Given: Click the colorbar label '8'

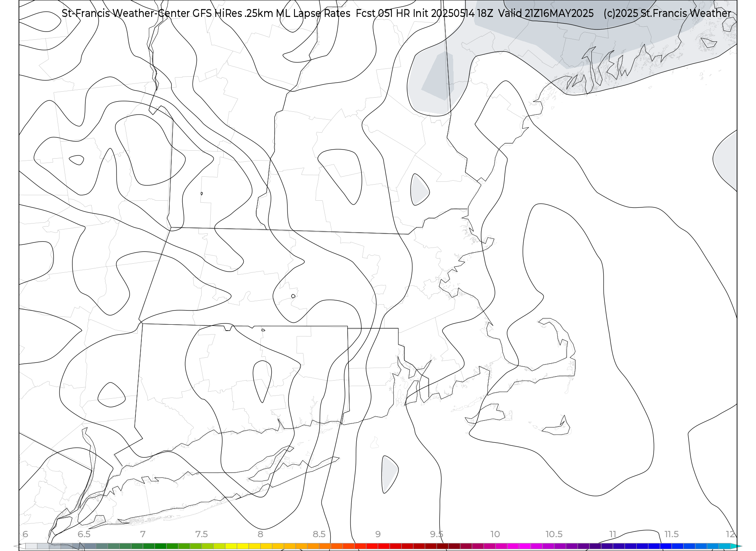Looking at the screenshot, I should click(260, 534).
